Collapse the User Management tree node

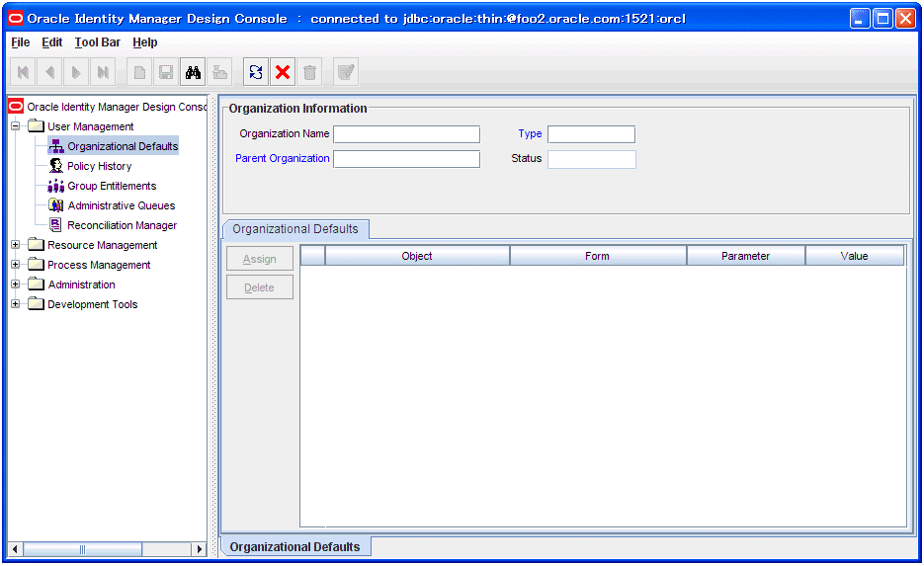(x=16, y=126)
